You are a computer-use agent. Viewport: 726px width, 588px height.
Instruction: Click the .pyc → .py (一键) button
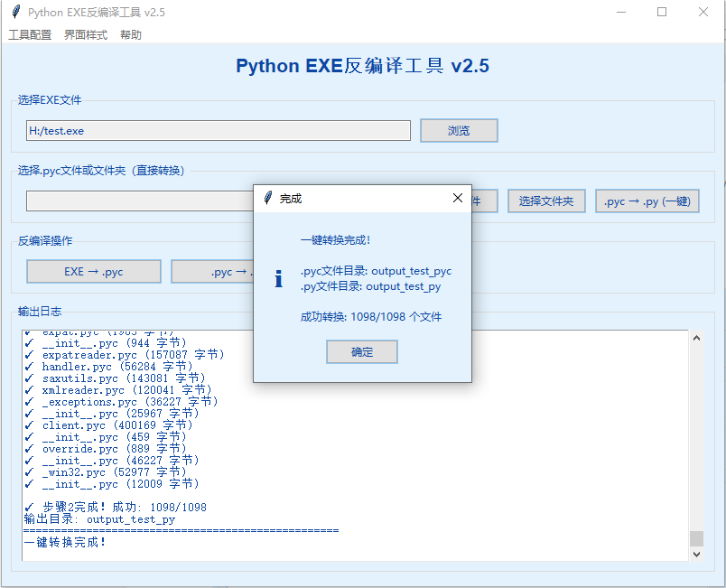[647, 201]
